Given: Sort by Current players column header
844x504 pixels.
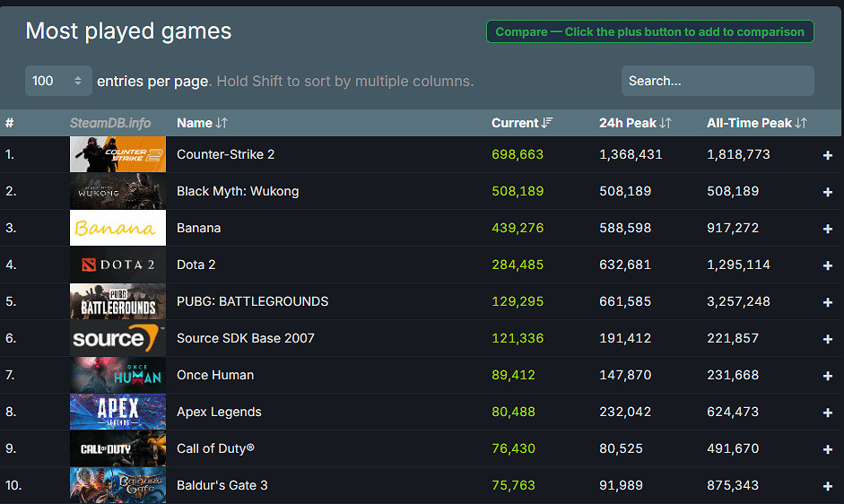Looking at the screenshot, I should 522,123.
